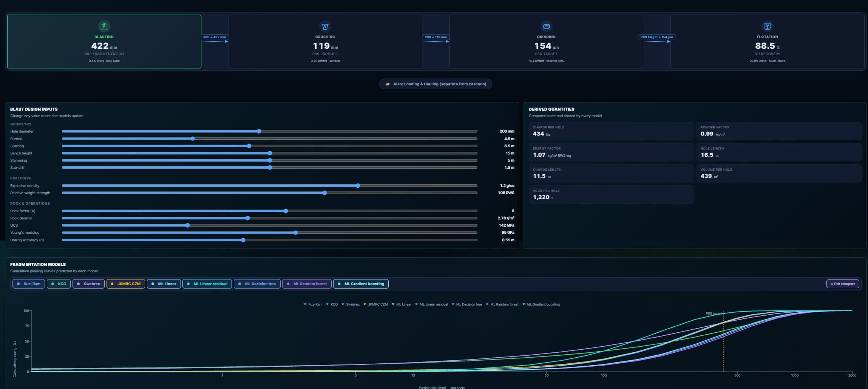The height and width of the screenshot is (389, 868).
Task: Hide ML Decision tree series in chart legend
Action: [x=466, y=304]
